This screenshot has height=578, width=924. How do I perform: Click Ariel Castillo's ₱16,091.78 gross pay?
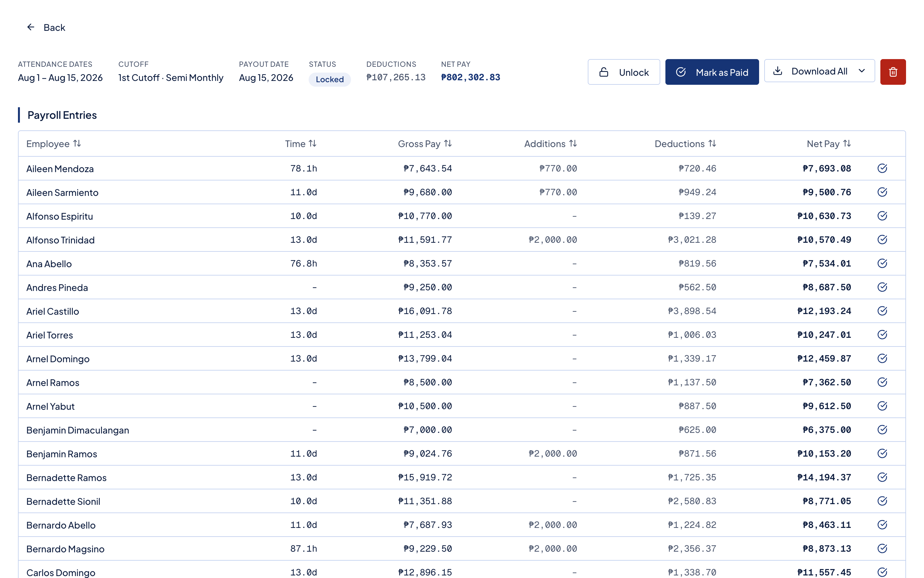click(425, 311)
